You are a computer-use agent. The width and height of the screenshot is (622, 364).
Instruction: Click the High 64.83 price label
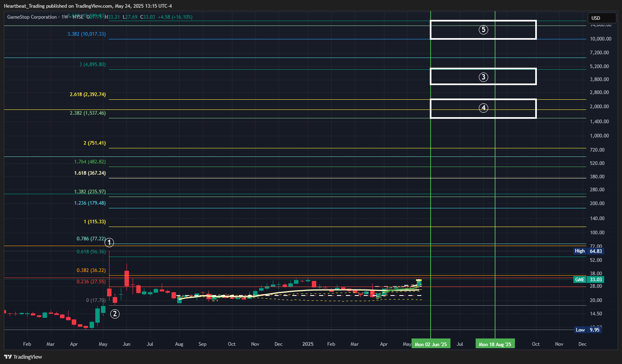coord(589,251)
